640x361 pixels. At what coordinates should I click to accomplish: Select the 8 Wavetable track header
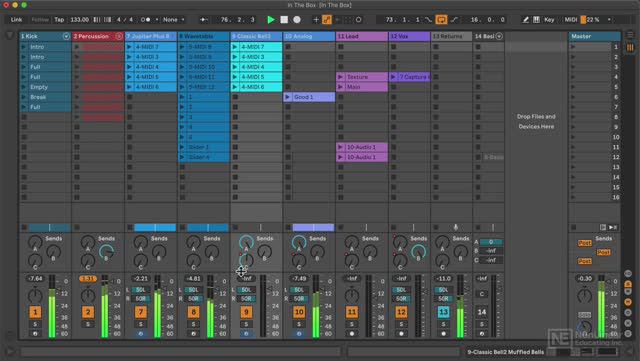tap(203, 36)
